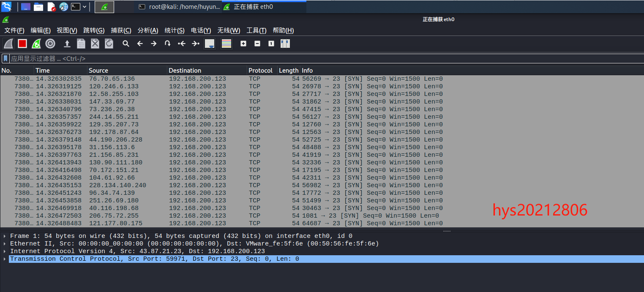This screenshot has height=292, width=644.
Task: Toggle packet list colorization
Action: pos(226,44)
